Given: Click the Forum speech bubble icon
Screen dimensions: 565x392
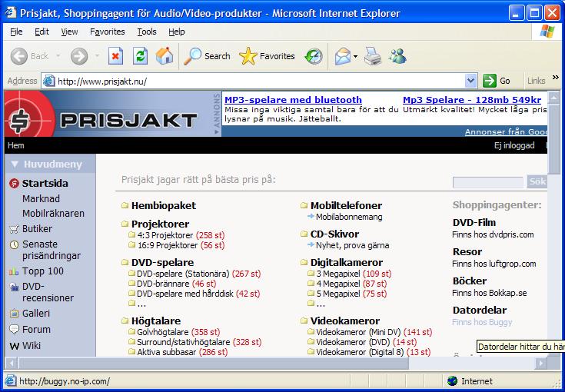Looking at the screenshot, I should (x=14, y=329).
